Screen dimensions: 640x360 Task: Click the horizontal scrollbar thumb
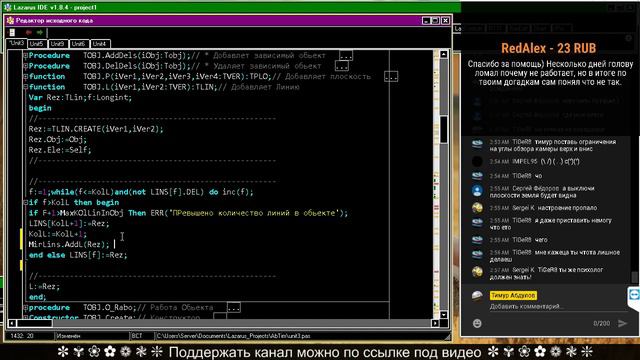coord(35,323)
